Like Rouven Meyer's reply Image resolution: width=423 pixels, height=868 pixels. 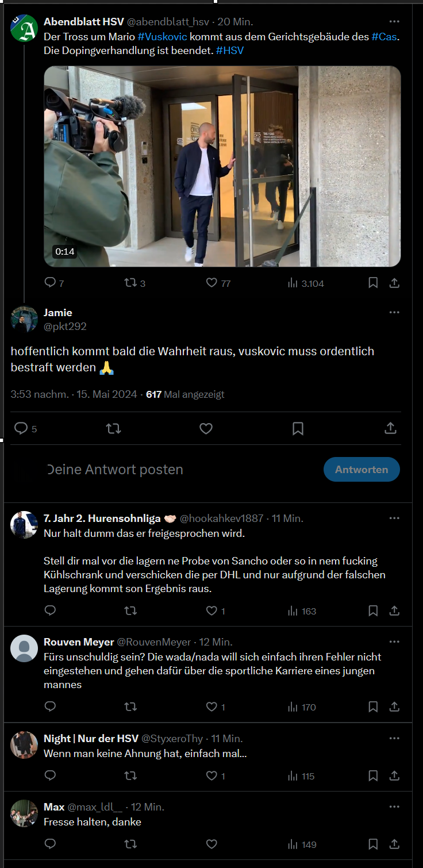pos(211,707)
